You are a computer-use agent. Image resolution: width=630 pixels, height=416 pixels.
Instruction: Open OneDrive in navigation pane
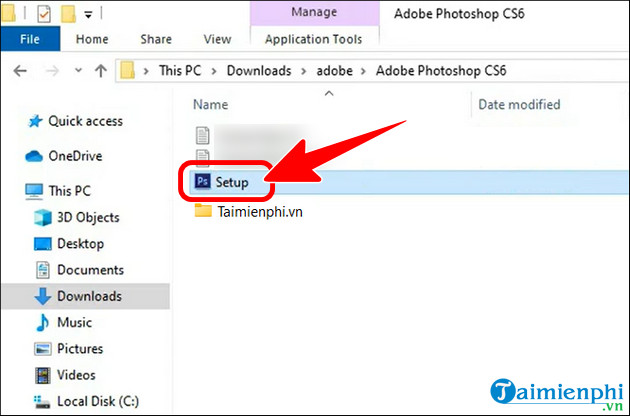pos(75,156)
